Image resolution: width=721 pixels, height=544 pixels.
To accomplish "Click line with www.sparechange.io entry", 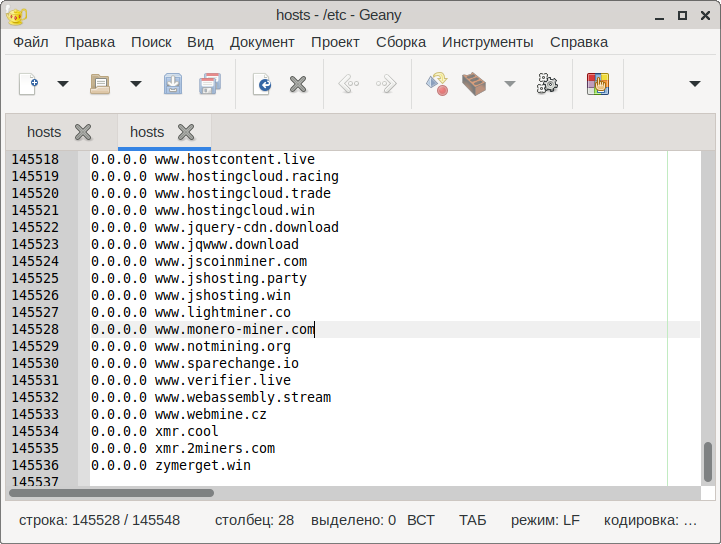I will click(x=226, y=363).
